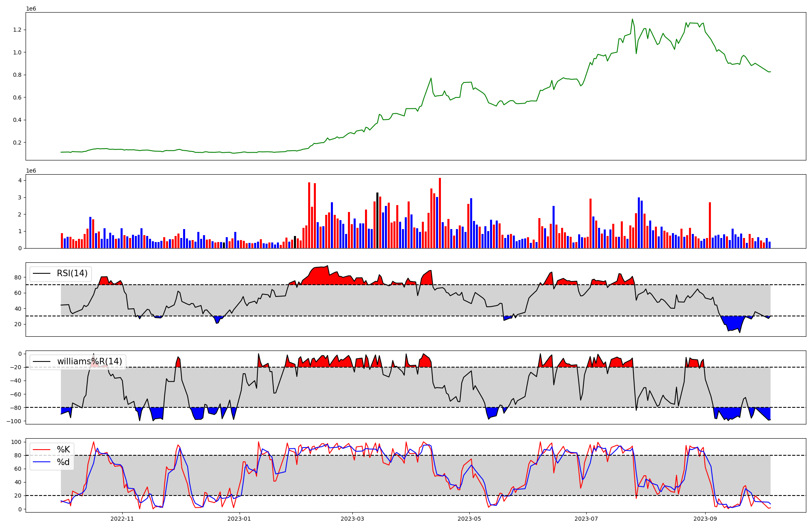Click the RSI(14) legend label

[72, 273]
